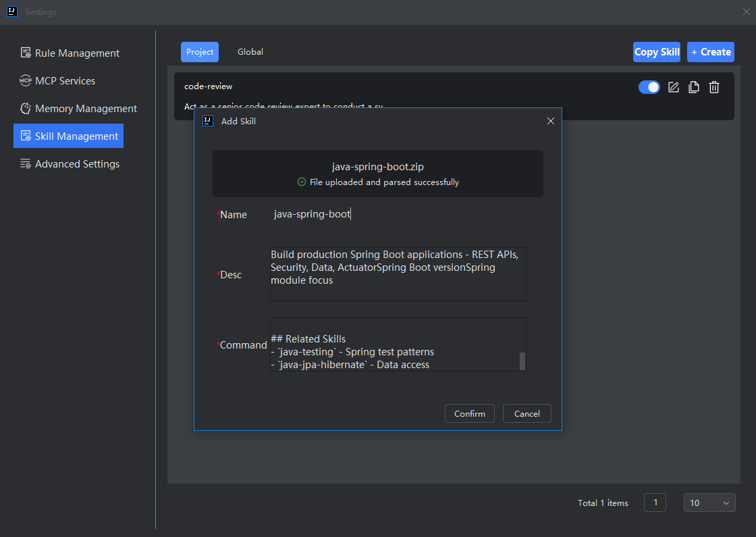Click into the Name input field
The image size is (756, 537).
(x=398, y=214)
